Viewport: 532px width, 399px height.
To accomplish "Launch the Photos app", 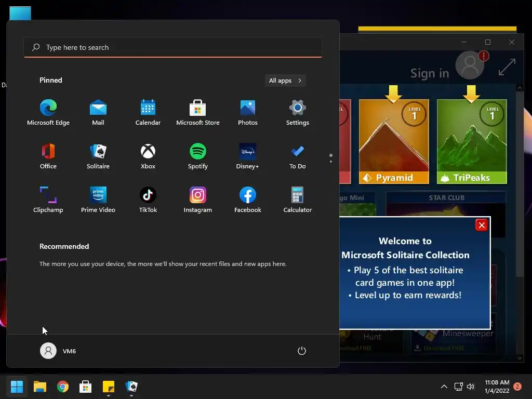I will pyautogui.click(x=248, y=112).
